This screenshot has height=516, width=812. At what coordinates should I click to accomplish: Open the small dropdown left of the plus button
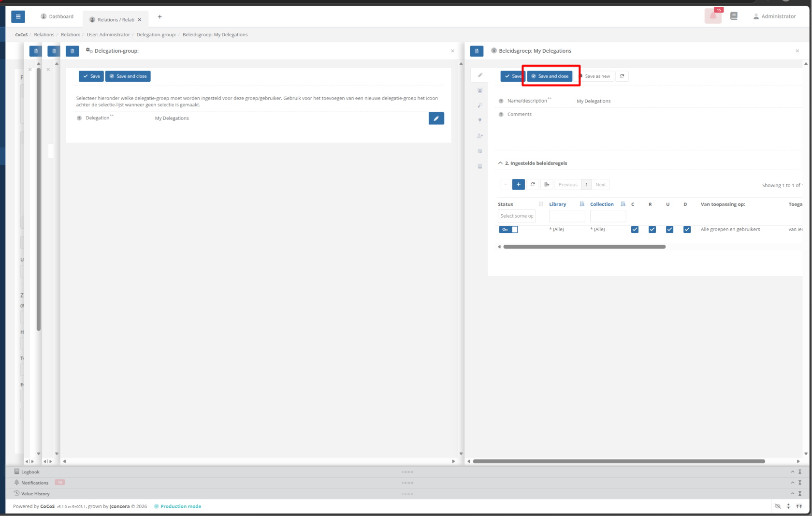tap(506, 184)
